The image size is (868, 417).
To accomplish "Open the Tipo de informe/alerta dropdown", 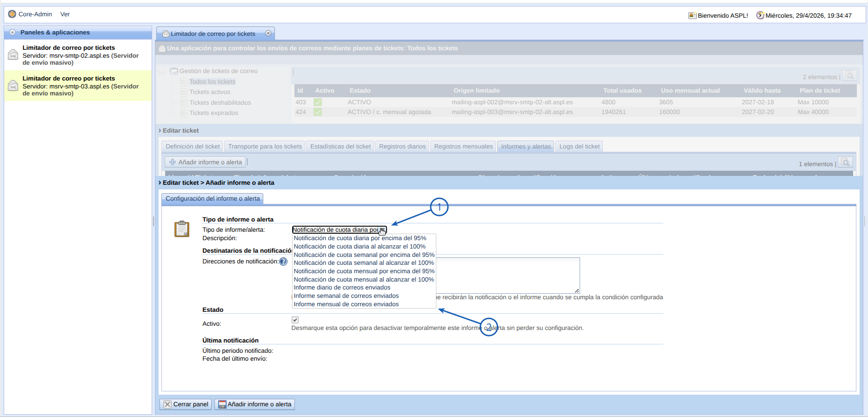I will pos(339,230).
